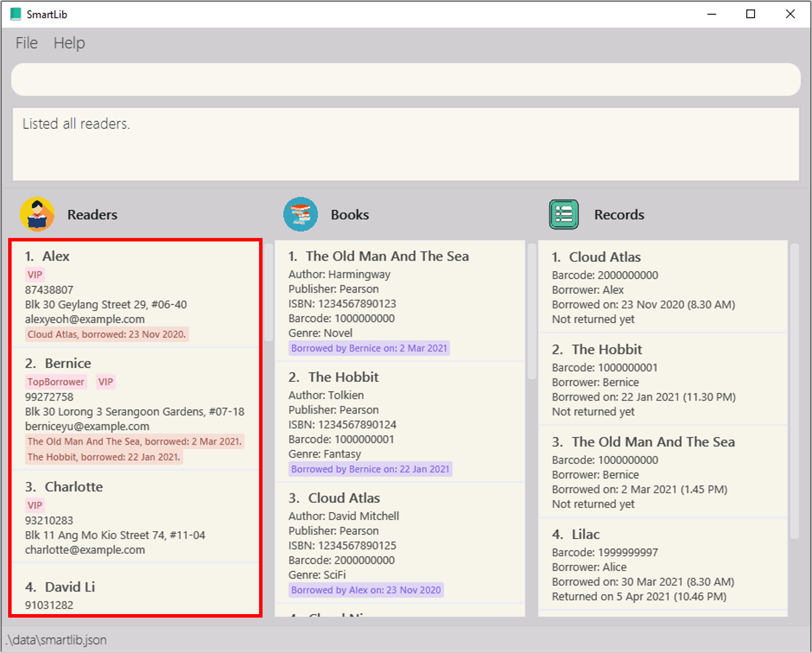The width and height of the screenshot is (812, 653).
Task: Select record '4. Lilac'
Action: 663,564
